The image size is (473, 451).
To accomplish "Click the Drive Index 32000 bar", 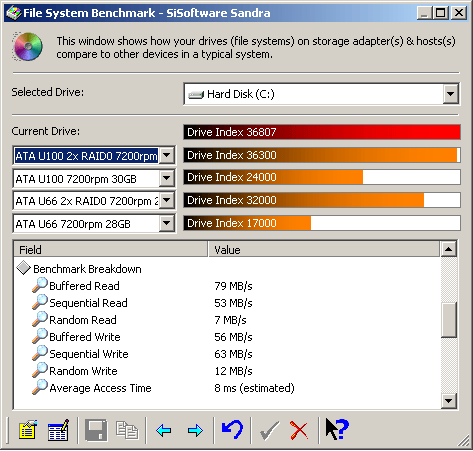I will click(x=322, y=200).
